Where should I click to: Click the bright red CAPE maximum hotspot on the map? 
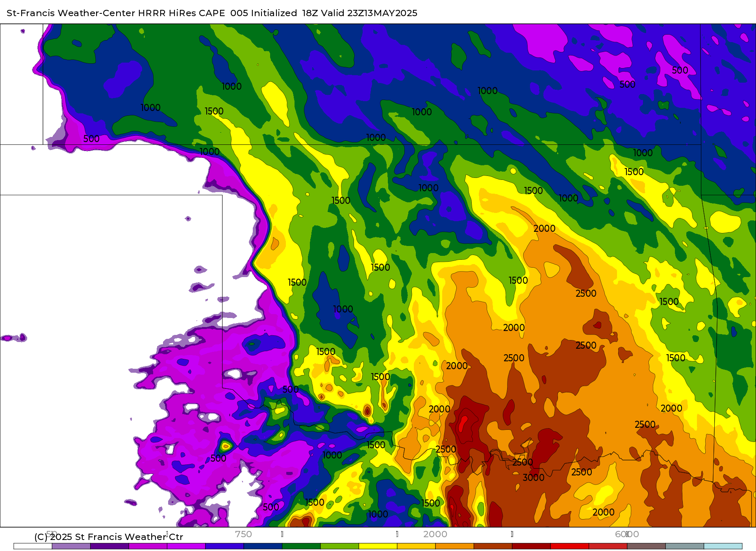(463, 424)
